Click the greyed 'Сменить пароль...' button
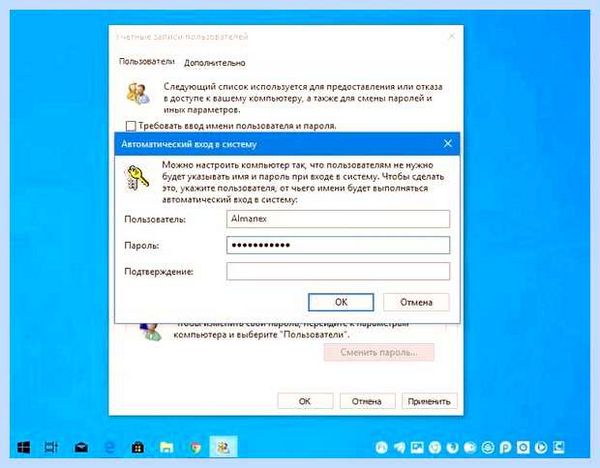This screenshot has width=600, height=468. 379,352
